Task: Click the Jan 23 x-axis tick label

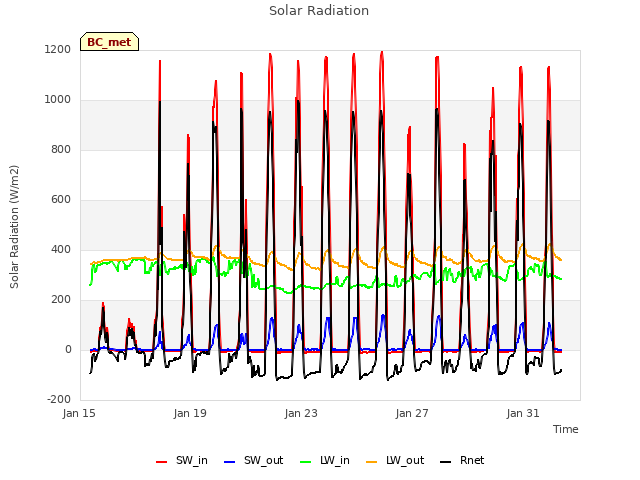Action: [301, 413]
